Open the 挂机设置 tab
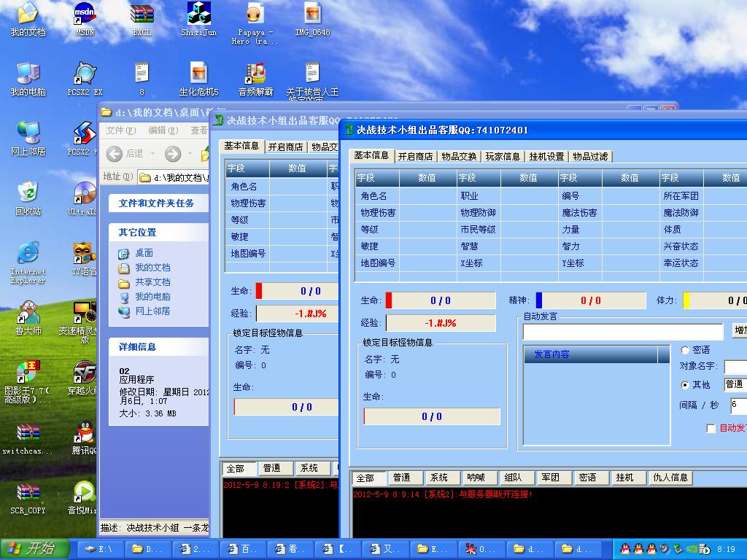 click(546, 157)
